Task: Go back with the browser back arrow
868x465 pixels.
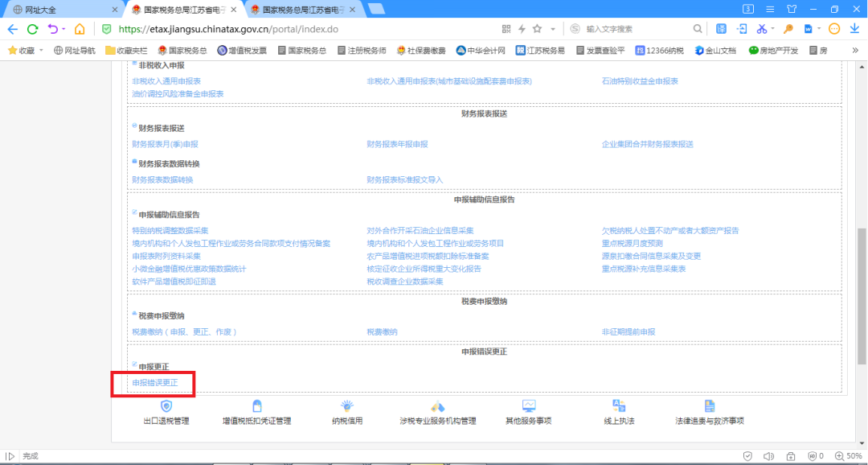Action: pos(12,29)
